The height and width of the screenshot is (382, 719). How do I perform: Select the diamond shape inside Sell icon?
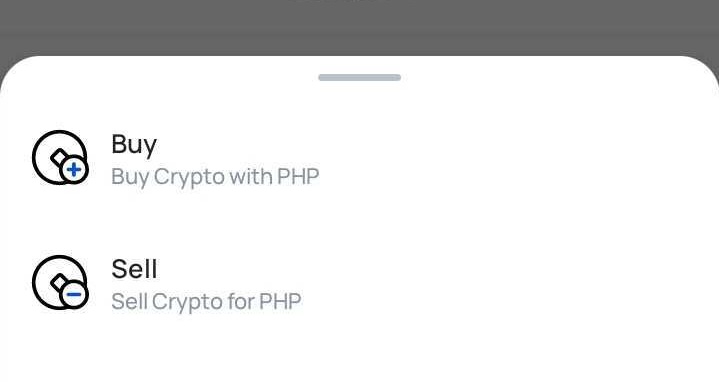coord(60,283)
